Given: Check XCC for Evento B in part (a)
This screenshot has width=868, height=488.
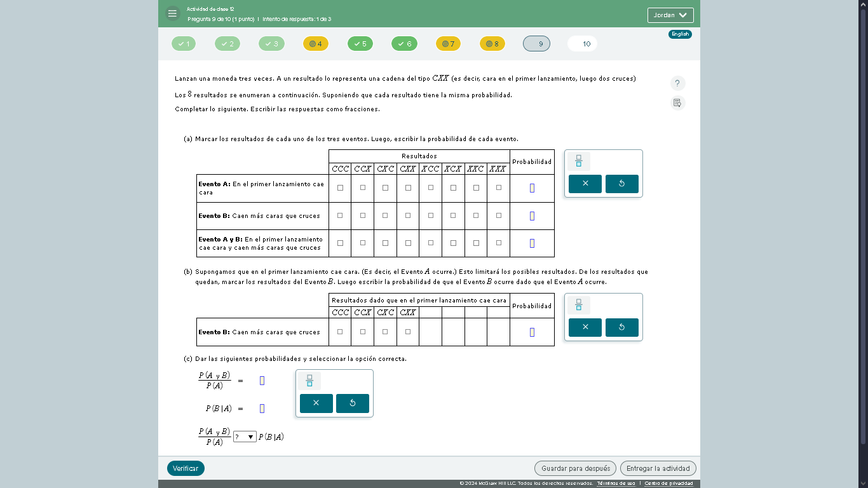Looking at the screenshot, I should 431,215.
